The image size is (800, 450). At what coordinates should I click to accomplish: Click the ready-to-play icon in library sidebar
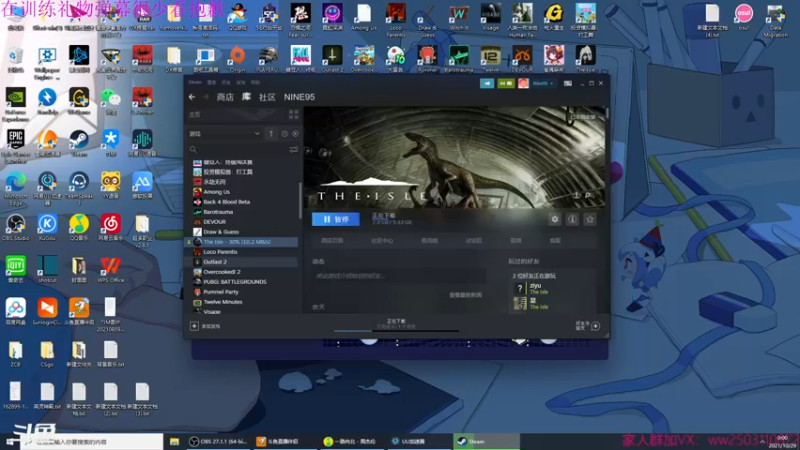pos(295,134)
